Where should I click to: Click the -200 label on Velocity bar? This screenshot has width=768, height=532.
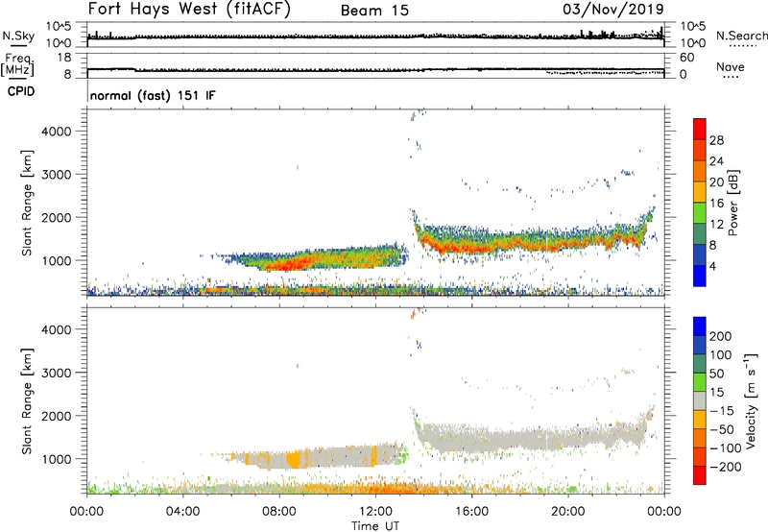[x=726, y=467]
